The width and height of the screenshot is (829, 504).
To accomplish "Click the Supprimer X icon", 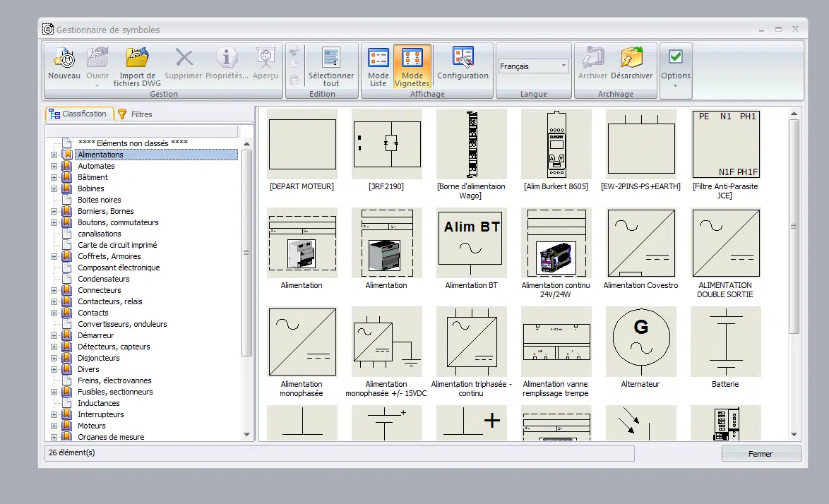I will pyautogui.click(x=184, y=58).
